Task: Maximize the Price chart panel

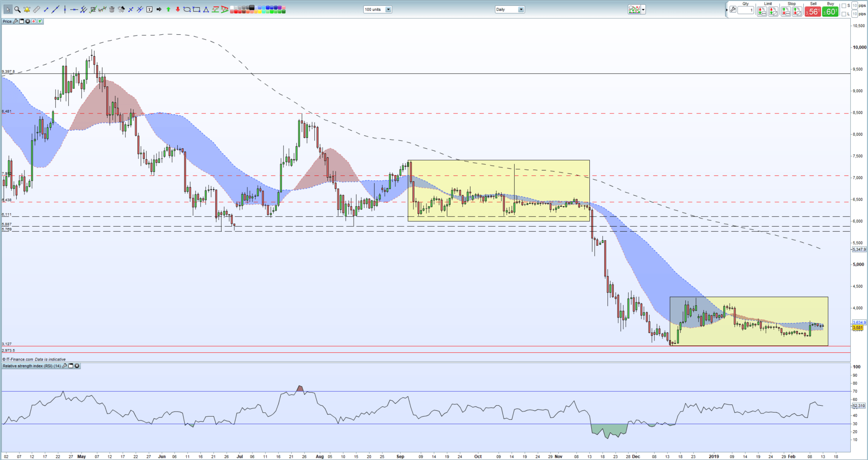Action: point(21,21)
